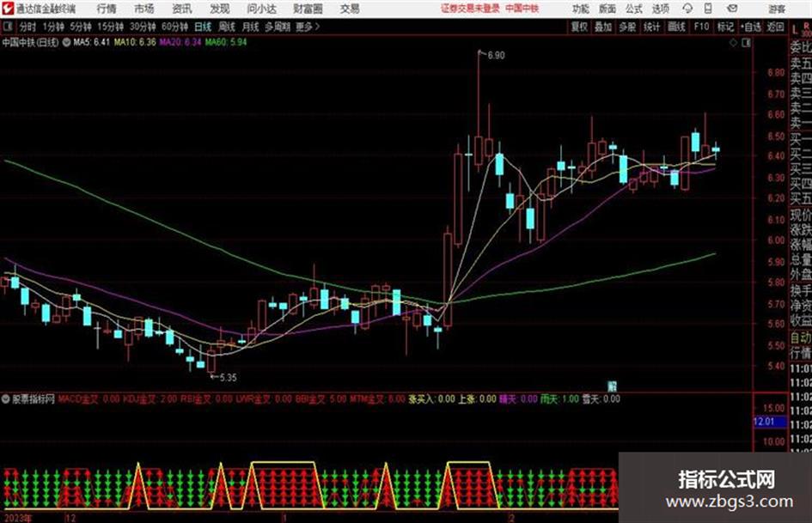Viewport: 812px width, 523px height.
Task: Open the 资讯 menu
Action: 182,9
